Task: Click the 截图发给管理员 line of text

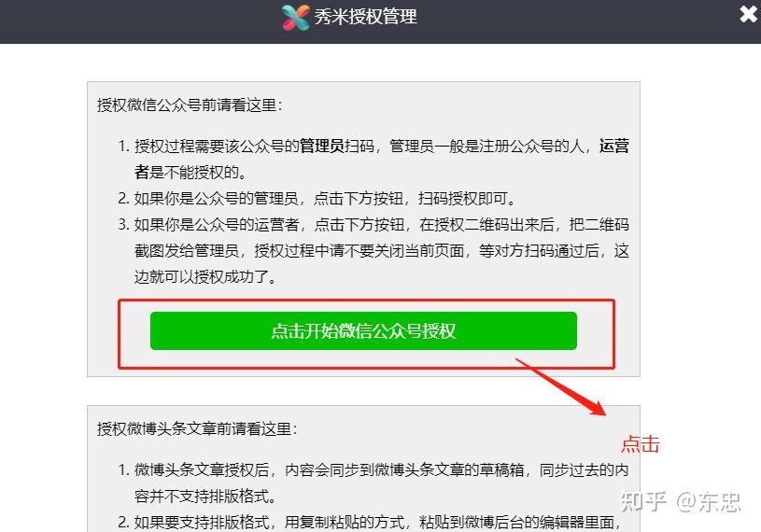Action: point(382,250)
